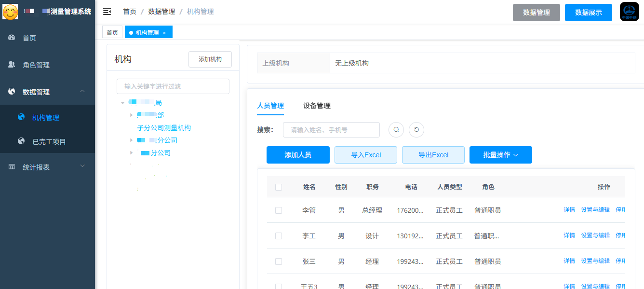Screen dimensions: 644x289
Task: Open 详情 for 李管
Action: [x=569, y=210]
